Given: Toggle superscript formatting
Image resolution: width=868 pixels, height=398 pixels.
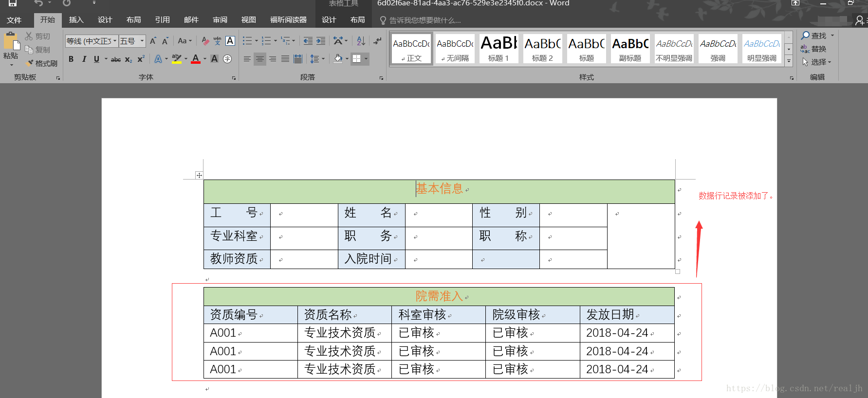Looking at the screenshot, I should [x=141, y=59].
